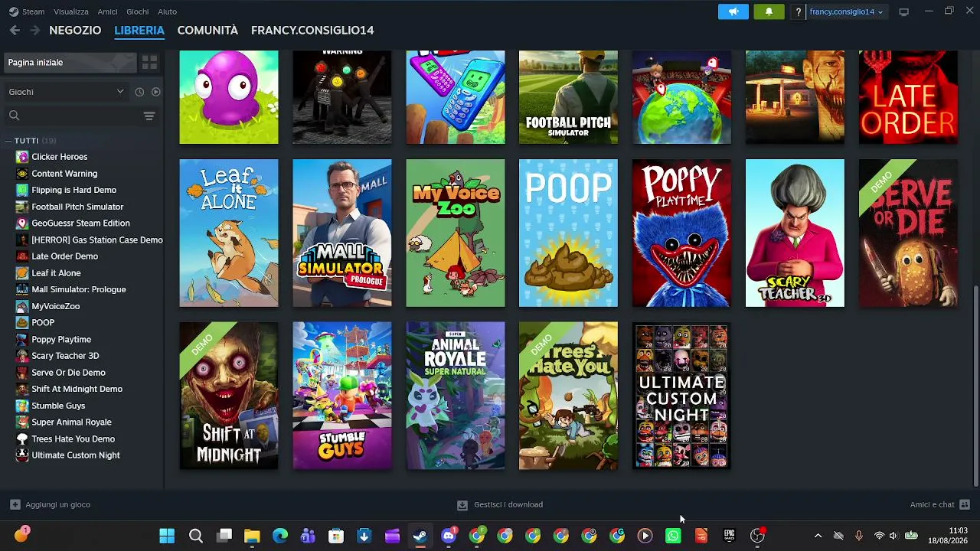Open the notifications bell

[769, 11]
